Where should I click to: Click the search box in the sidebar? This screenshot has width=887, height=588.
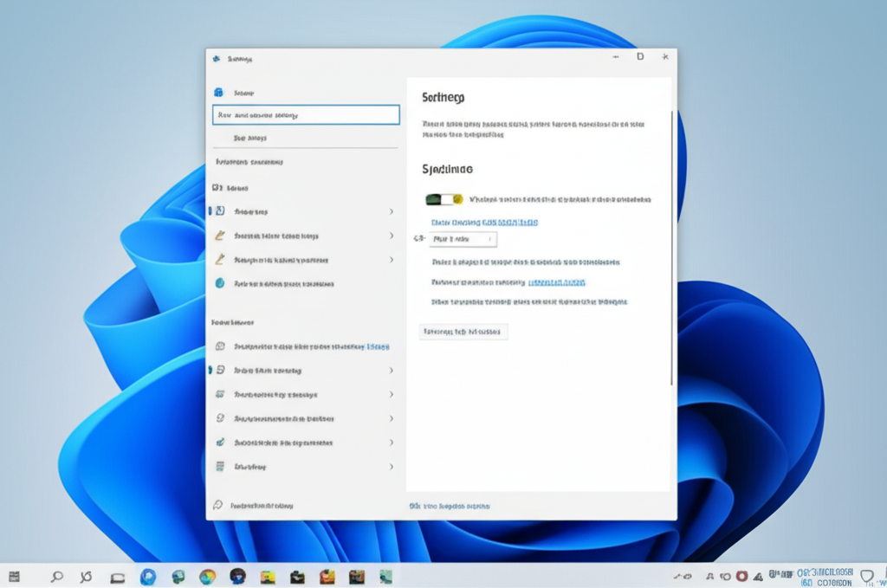click(306, 114)
